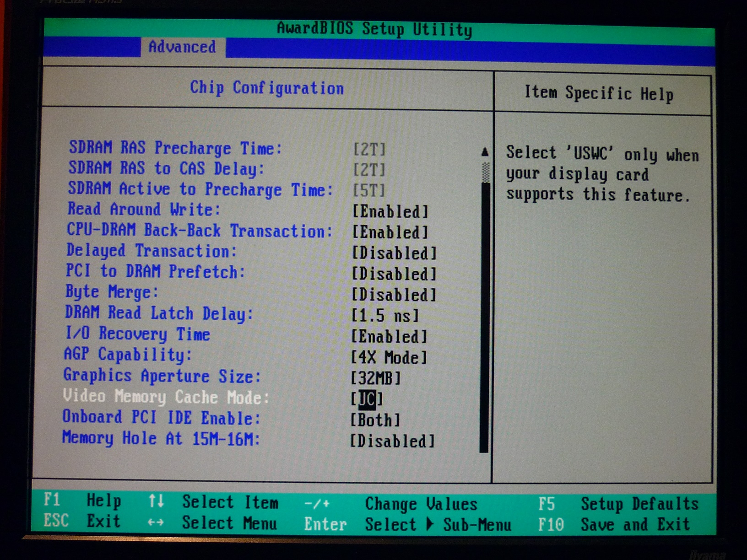Click the SDRAM RAS to CAS Delay value
747x560 pixels.
pyautogui.click(x=369, y=170)
